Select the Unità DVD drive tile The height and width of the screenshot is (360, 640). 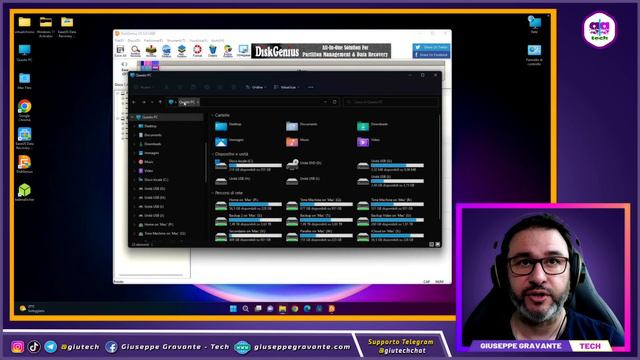tap(304, 164)
